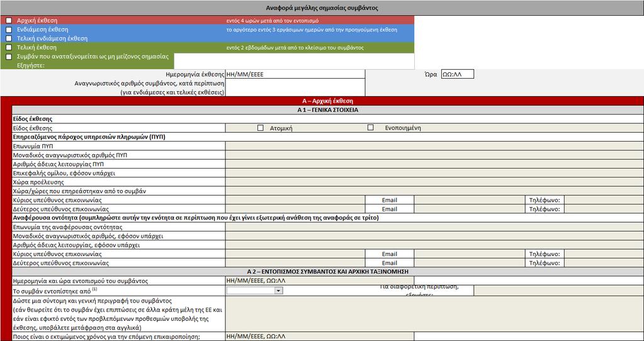Click the Επωνυμία της αναφέρουσας οντότητας field
The image size is (644, 341).
click(434, 227)
